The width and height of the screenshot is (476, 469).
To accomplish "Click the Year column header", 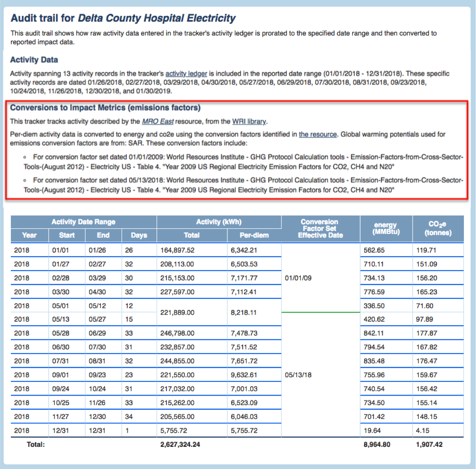I will click(29, 235).
